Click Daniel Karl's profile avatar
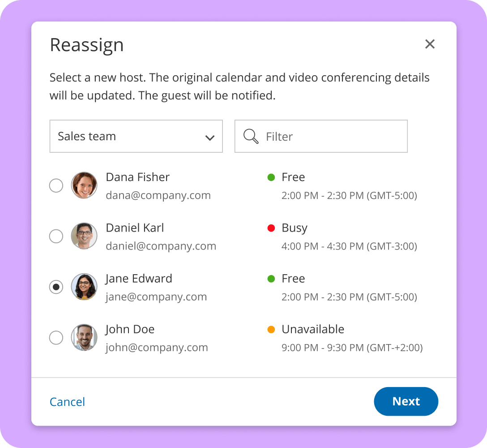The height and width of the screenshot is (448, 487). pyautogui.click(x=84, y=236)
